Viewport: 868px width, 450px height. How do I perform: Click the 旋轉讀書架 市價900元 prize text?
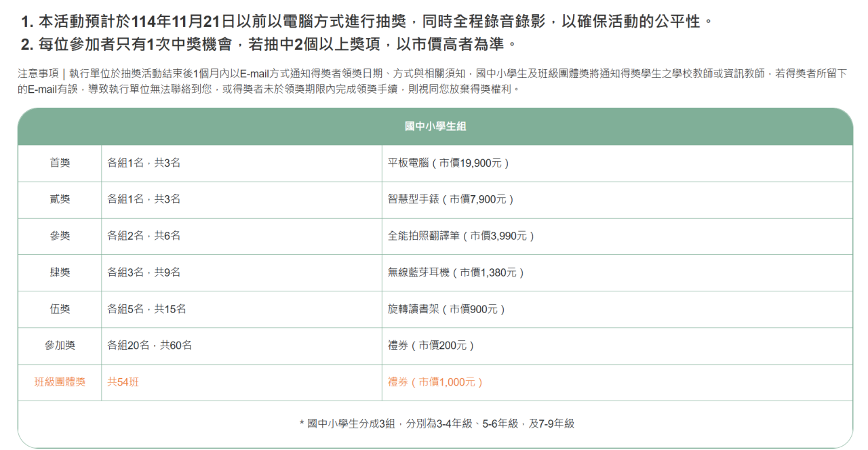(447, 310)
